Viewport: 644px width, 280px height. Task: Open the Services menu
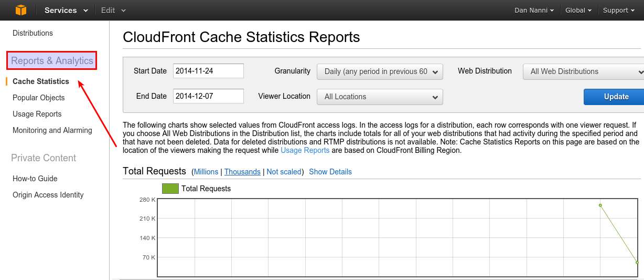coord(67,10)
